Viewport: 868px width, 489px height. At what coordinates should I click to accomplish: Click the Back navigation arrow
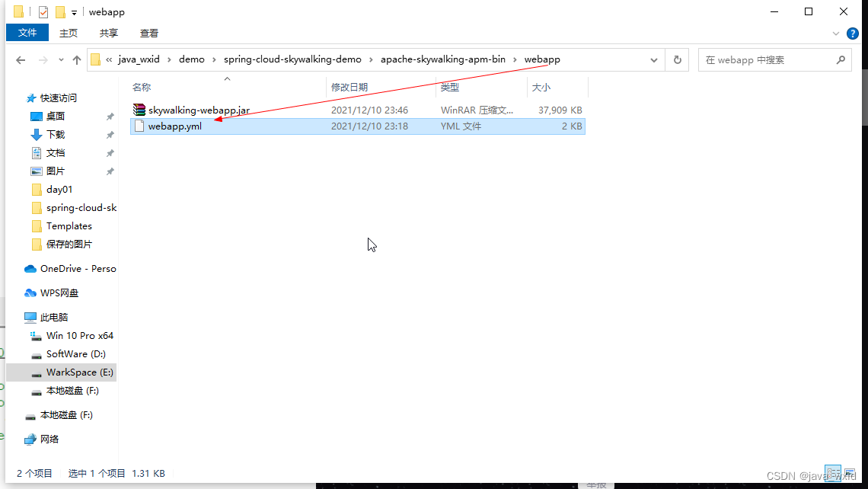point(21,60)
